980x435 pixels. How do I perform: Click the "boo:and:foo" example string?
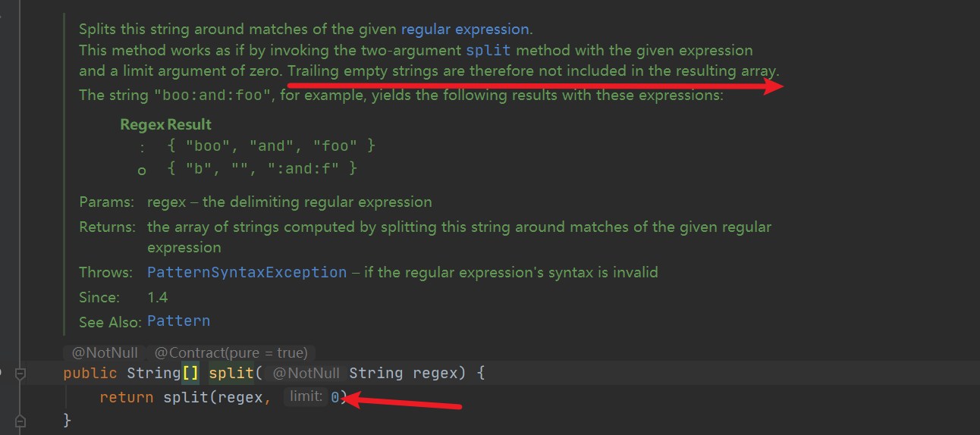point(213,96)
